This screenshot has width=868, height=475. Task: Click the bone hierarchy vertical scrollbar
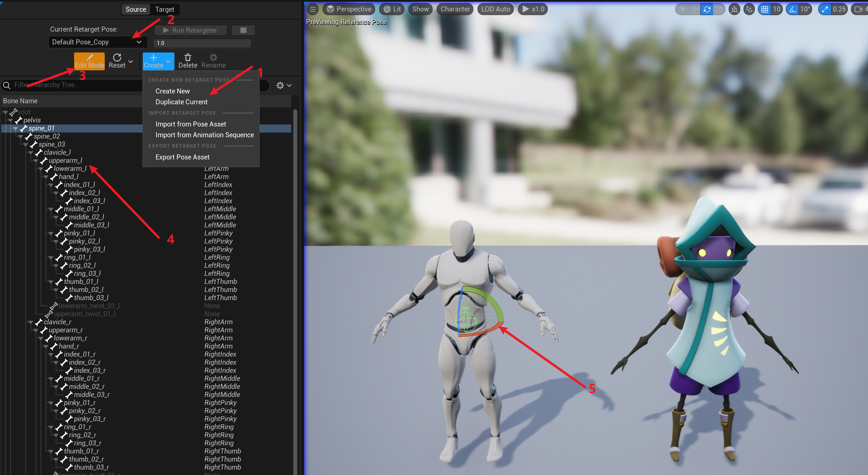[x=295, y=292]
